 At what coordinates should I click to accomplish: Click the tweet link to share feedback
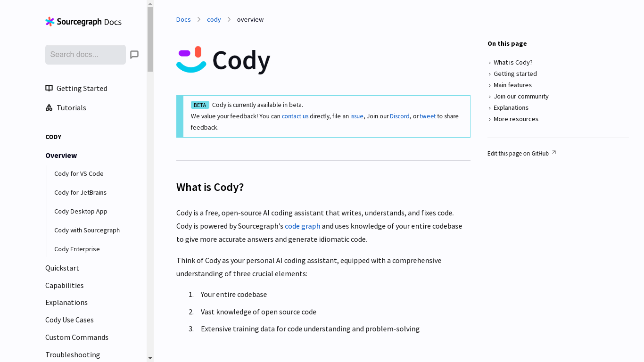(x=428, y=116)
